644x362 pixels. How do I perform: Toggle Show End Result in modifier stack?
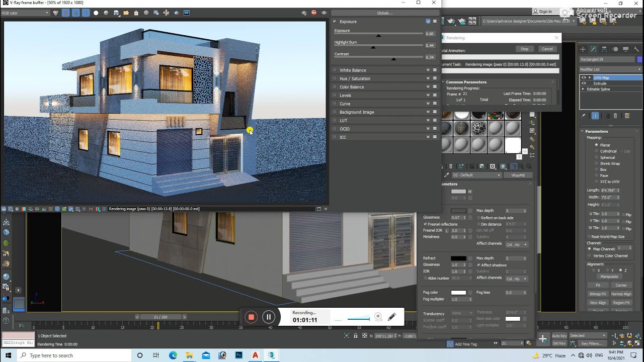(595, 116)
